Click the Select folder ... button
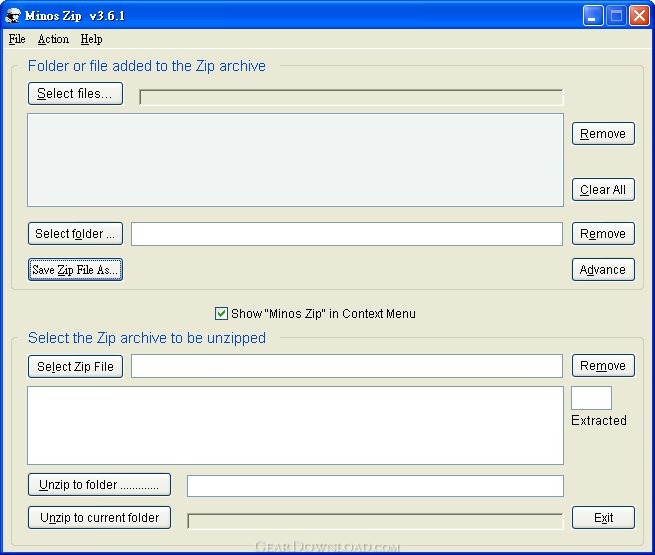Viewport: 655px width, 555px height. point(75,233)
